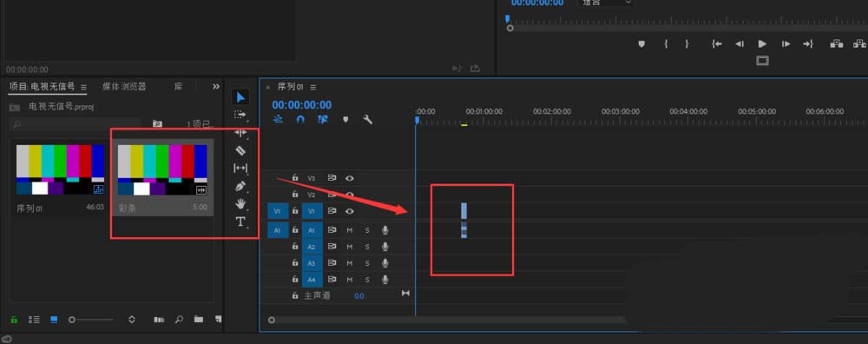Click the safe margins icon below Play

click(x=762, y=61)
